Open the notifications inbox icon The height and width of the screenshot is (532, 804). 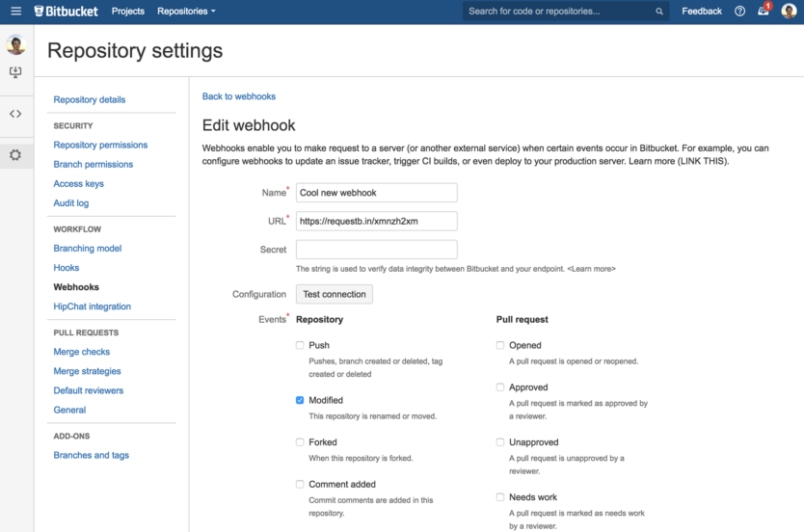click(x=764, y=11)
